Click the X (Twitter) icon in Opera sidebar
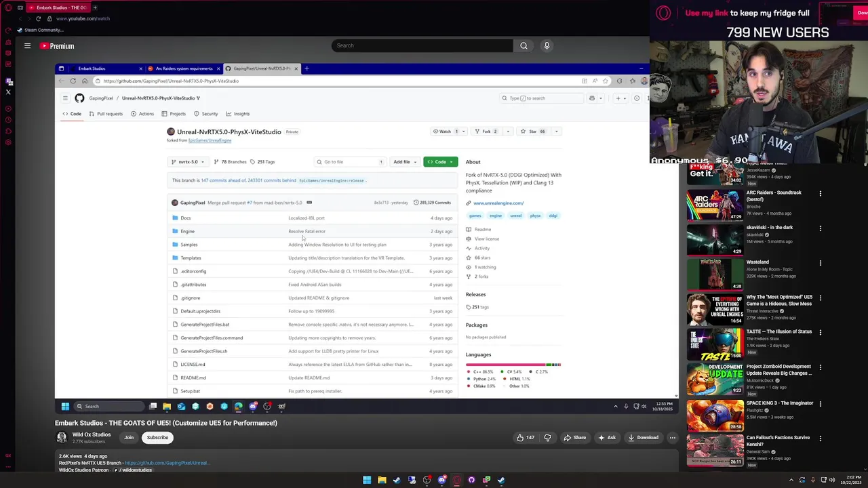The image size is (868, 488). (8, 92)
